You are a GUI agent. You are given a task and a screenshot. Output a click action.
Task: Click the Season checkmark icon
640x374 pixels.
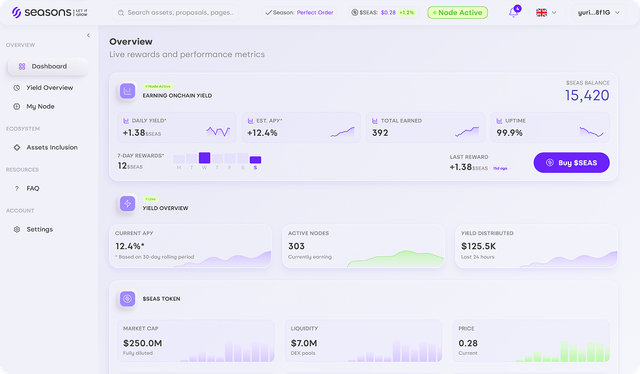click(268, 13)
